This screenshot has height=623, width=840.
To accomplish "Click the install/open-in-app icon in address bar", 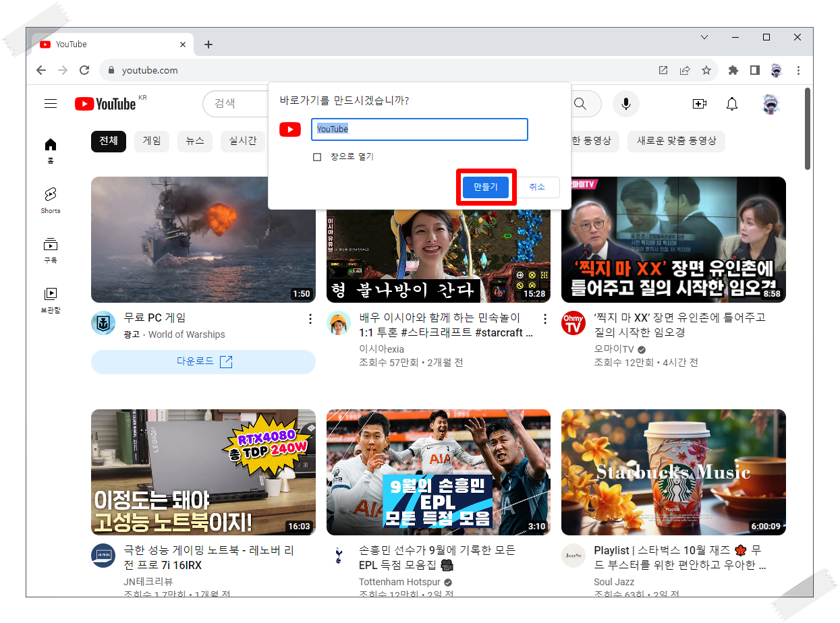I will coord(663,70).
